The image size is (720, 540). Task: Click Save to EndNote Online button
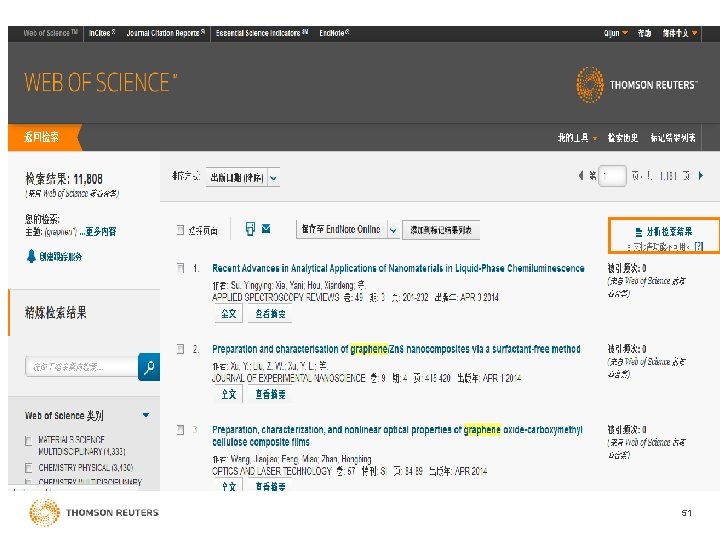tap(342, 230)
